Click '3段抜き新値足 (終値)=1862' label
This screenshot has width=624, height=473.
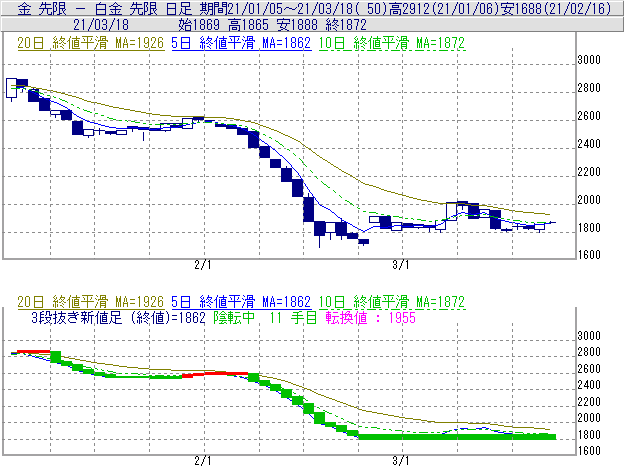point(119,318)
